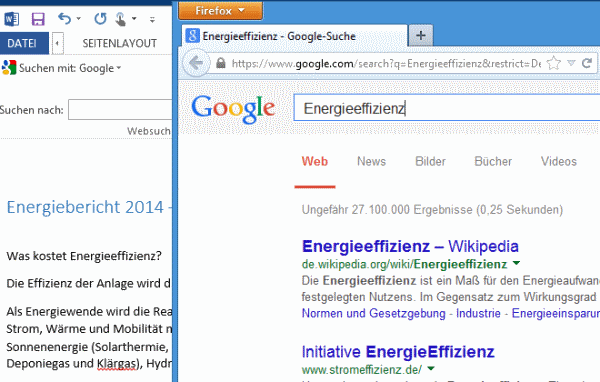Select the Web search category

click(315, 161)
